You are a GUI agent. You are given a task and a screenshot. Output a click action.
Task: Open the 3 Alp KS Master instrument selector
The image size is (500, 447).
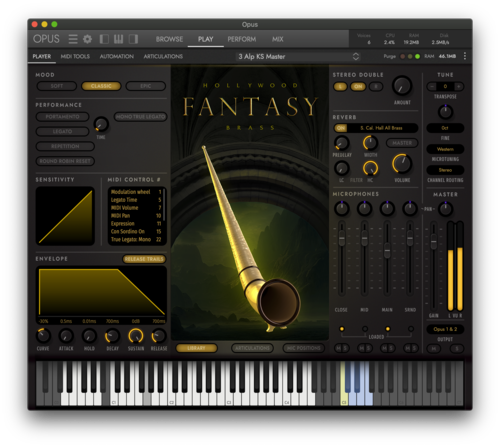click(x=298, y=56)
